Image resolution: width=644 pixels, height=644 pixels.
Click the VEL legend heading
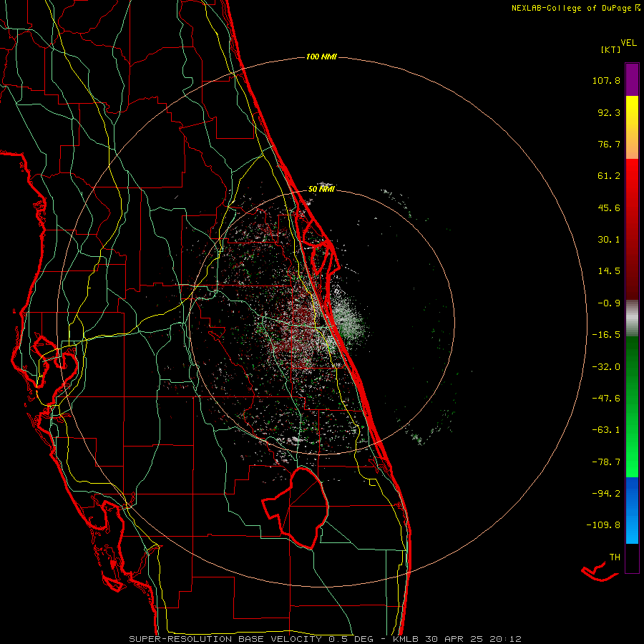click(x=628, y=43)
